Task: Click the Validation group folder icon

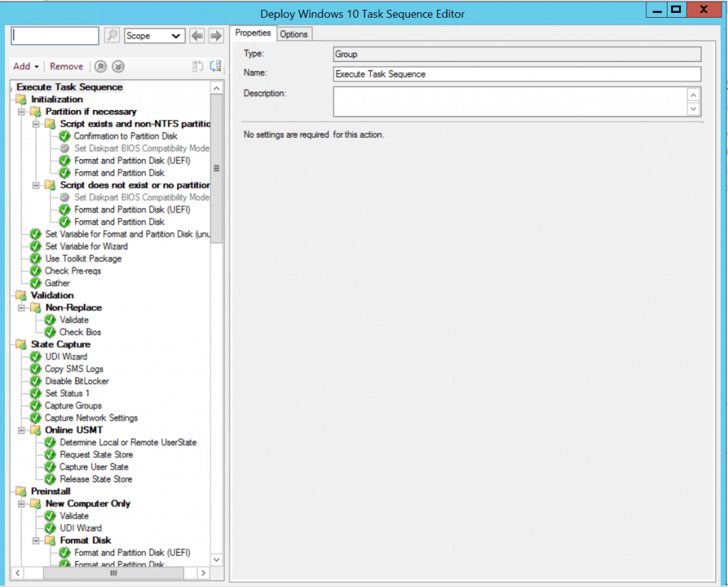Action: (x=21, y=295)
